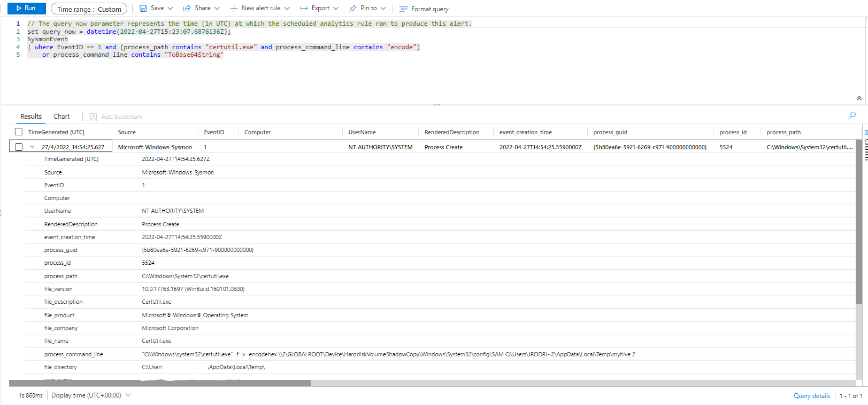Screen dimensions: 868x405
Task: Click the Format query icon
Action: [403, 9]
